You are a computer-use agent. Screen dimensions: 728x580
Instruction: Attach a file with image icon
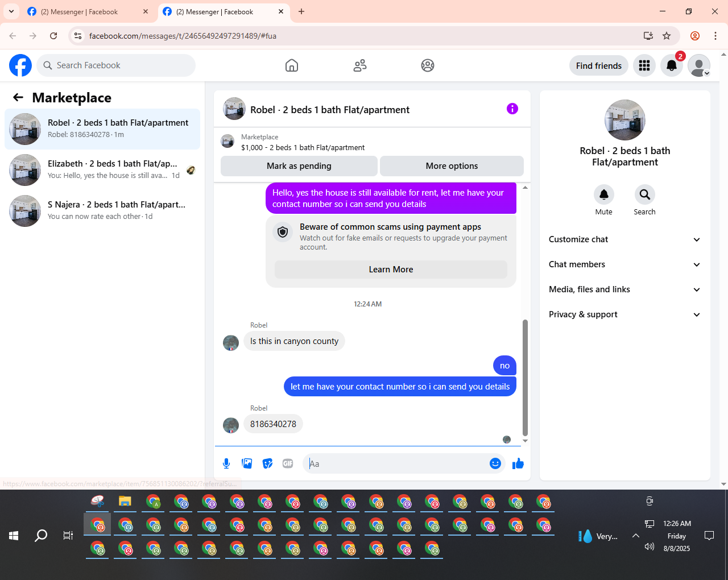pyautogui.click(x=247, y=463)
